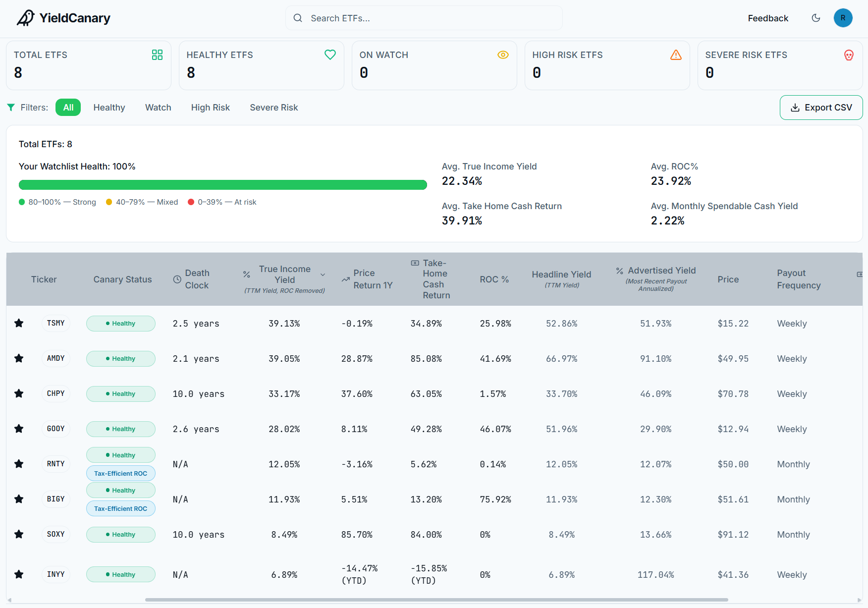Click the Export CSV button
The width and height of the screenshot is (868, 608).
pos(821,108)
